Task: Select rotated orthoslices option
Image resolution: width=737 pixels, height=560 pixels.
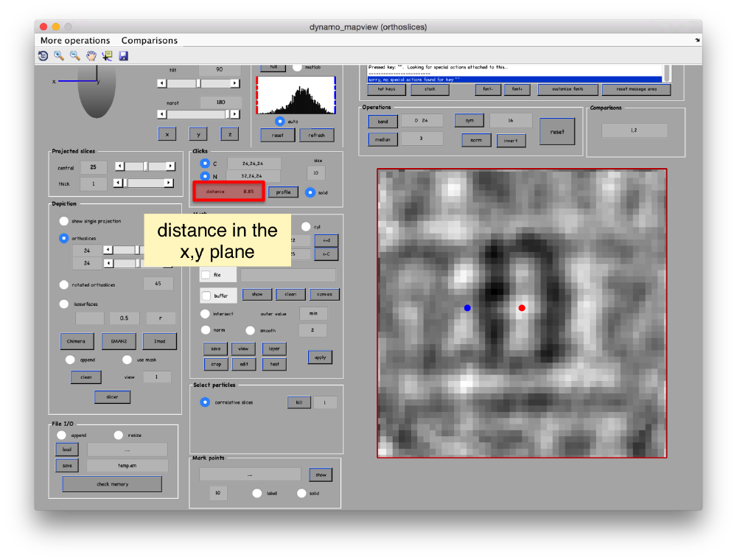Action: click(x=64, y=284)
